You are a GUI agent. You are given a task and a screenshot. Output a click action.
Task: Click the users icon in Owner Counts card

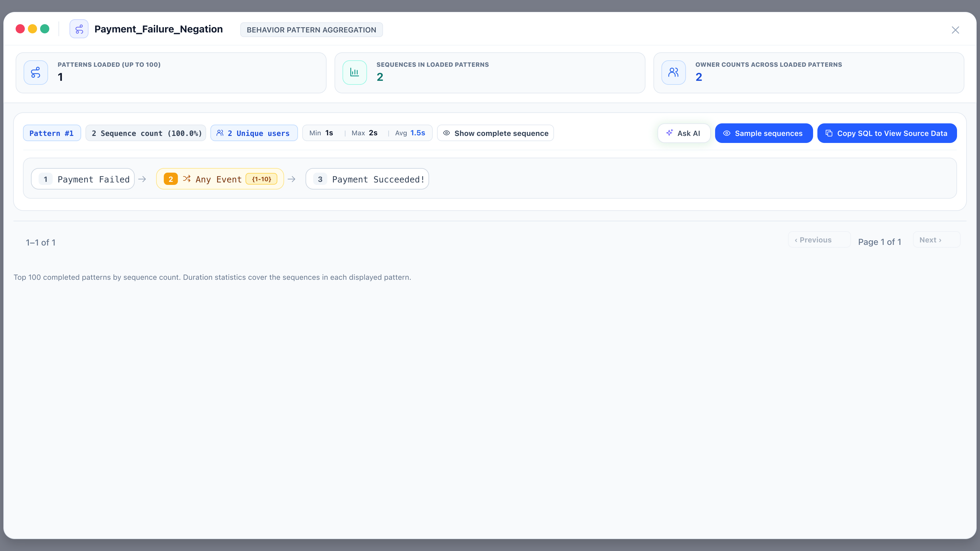coord(673,72)
